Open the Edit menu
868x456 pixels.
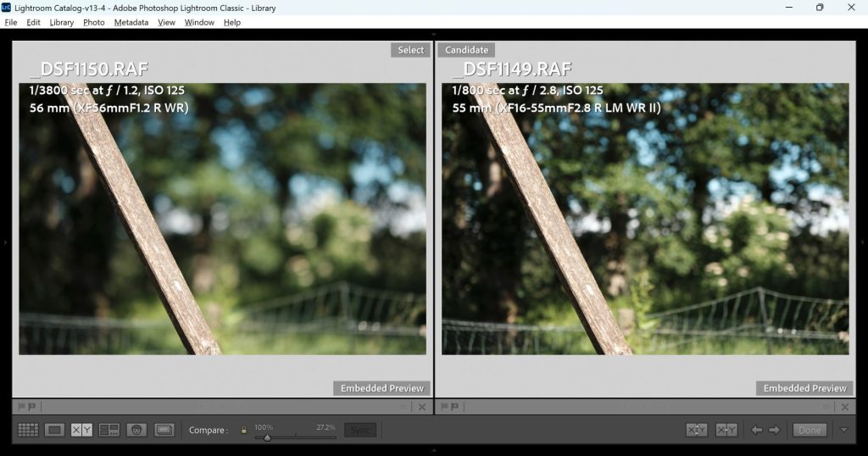(x=33, y=22)
